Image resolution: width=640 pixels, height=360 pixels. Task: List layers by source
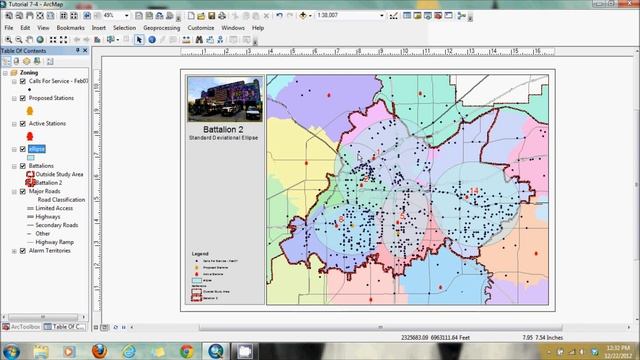click(x=16, y=61)
